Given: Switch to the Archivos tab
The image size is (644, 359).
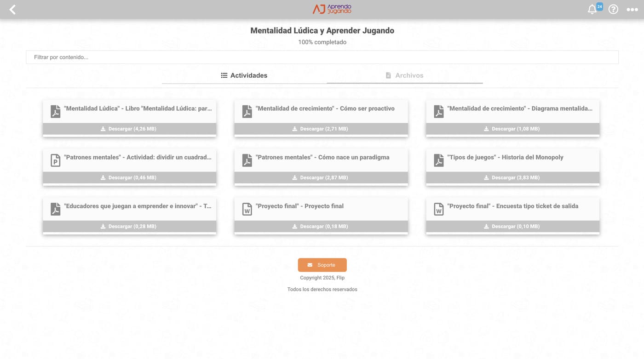Looking at the screenshot, I should click(405, 75).
